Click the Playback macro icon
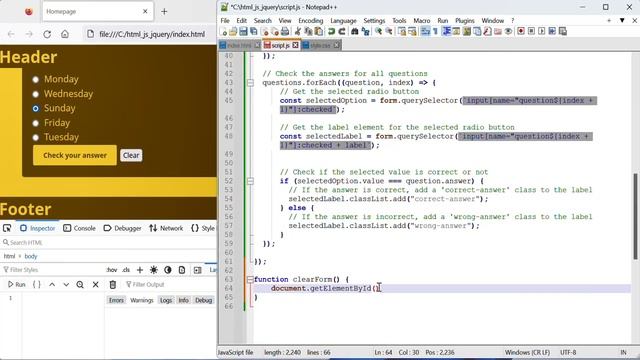This screenshot has width=640, height=360. tap(542, 31)
